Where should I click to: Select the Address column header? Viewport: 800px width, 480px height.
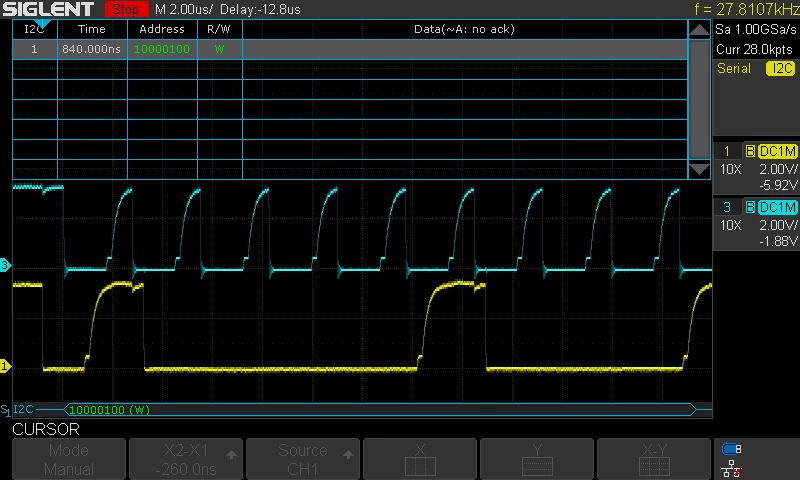tap(162, 29)
